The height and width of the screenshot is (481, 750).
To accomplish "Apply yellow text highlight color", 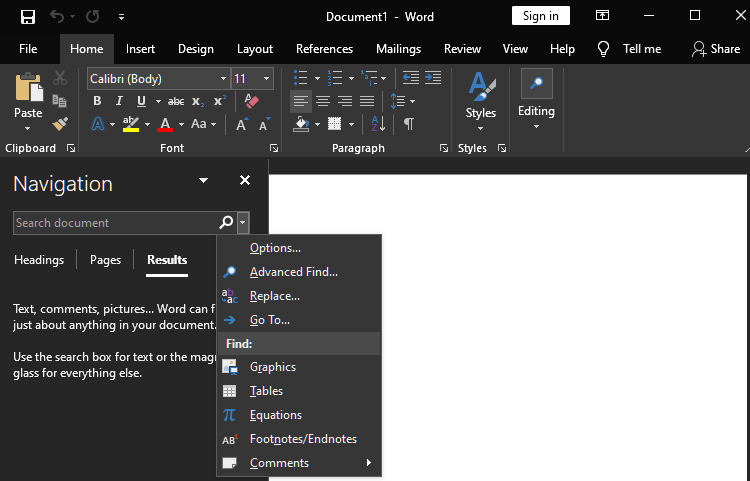I will [x=131, y=124].
